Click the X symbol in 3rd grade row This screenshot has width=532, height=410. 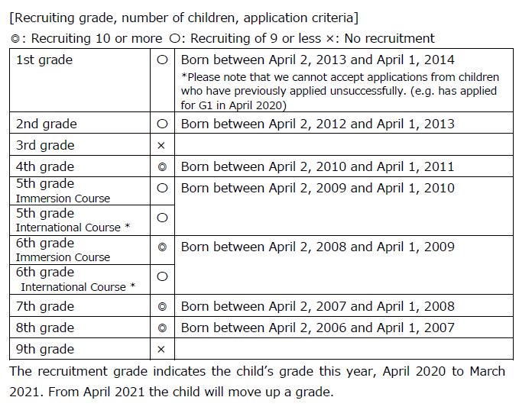click(161, 146)
